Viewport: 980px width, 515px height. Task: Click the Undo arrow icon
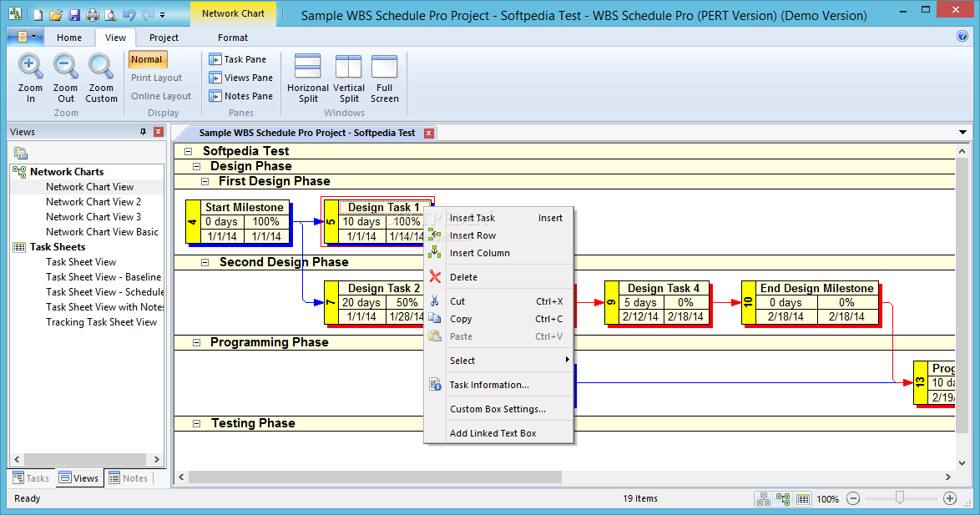(x=129, y=14)
